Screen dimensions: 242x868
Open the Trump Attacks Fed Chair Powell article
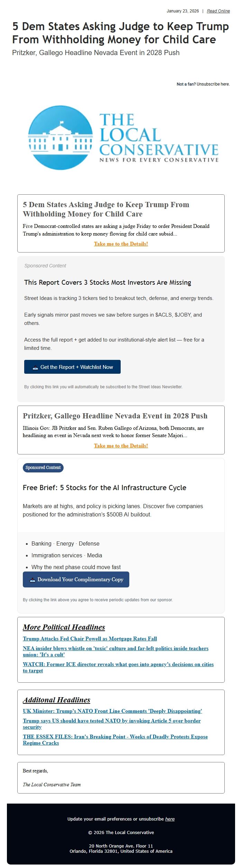[90, 639]
